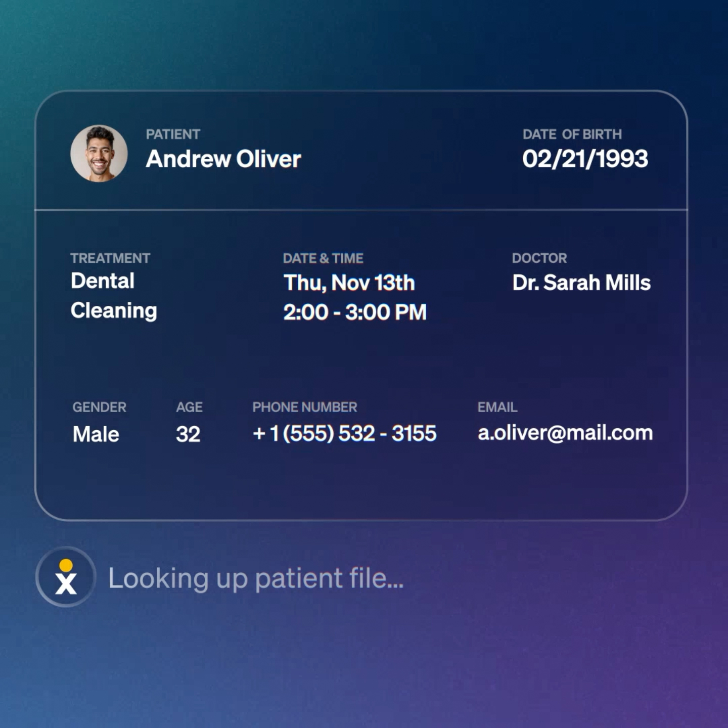Click the PATIENT field label

pyautogui.click(x=173, y=134)
